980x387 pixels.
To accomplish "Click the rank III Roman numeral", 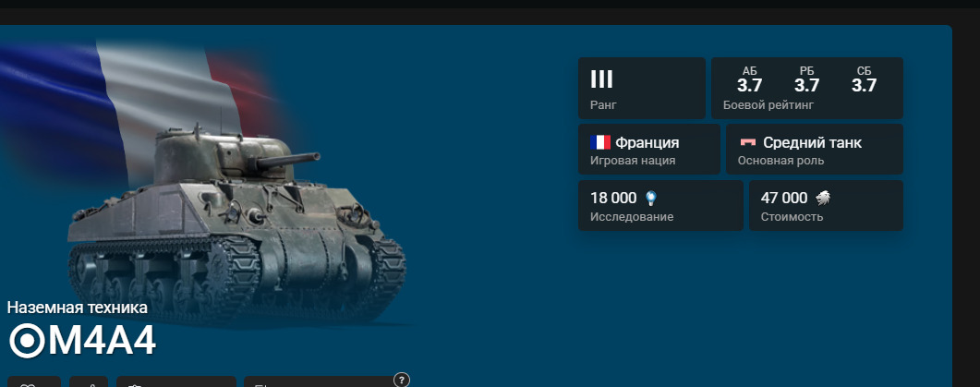I will [601, 79].
